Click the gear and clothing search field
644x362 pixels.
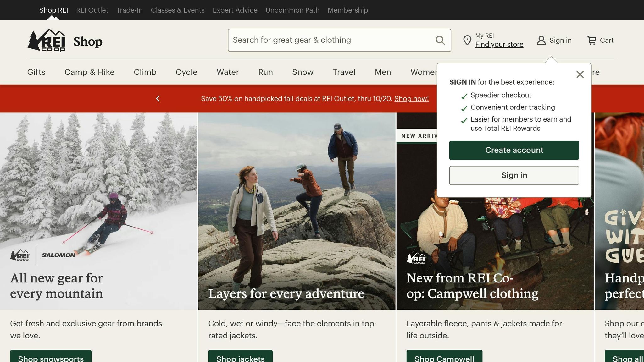330,40
